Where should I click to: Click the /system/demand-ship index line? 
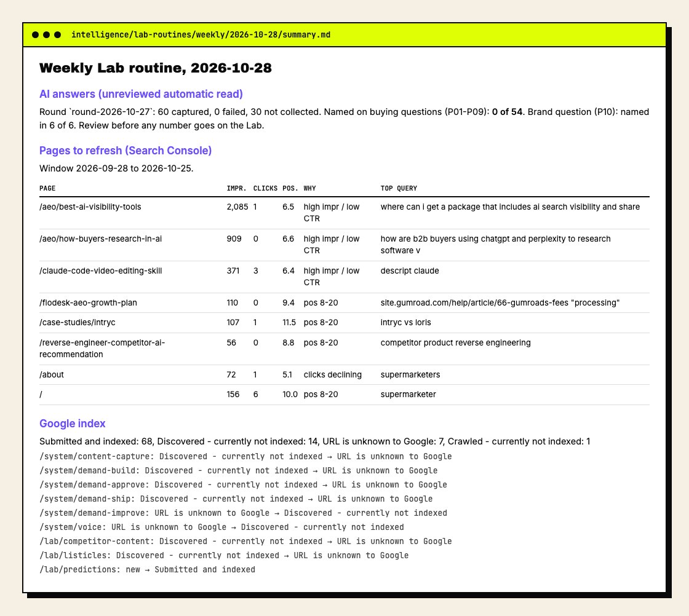tap(236, 499)
